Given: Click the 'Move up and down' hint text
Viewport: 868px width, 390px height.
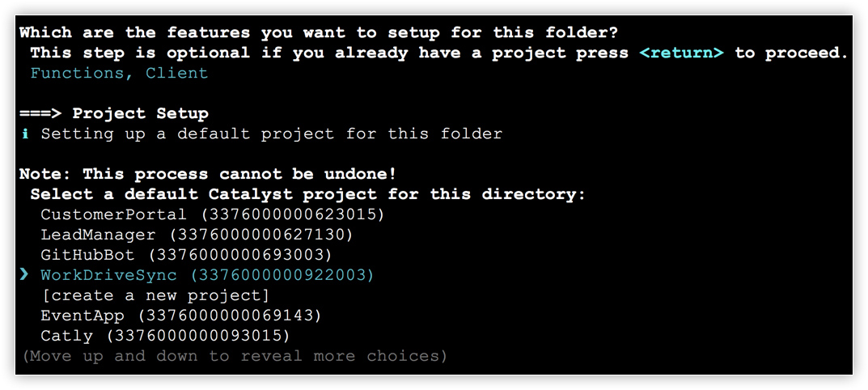Looking at the screenshot, I should 234,356.
